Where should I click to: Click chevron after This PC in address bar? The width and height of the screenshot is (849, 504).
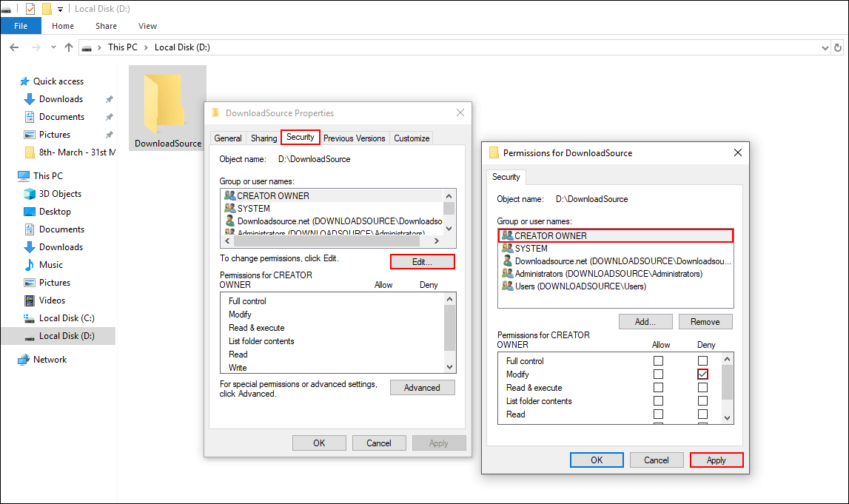(x=146, y=47)
